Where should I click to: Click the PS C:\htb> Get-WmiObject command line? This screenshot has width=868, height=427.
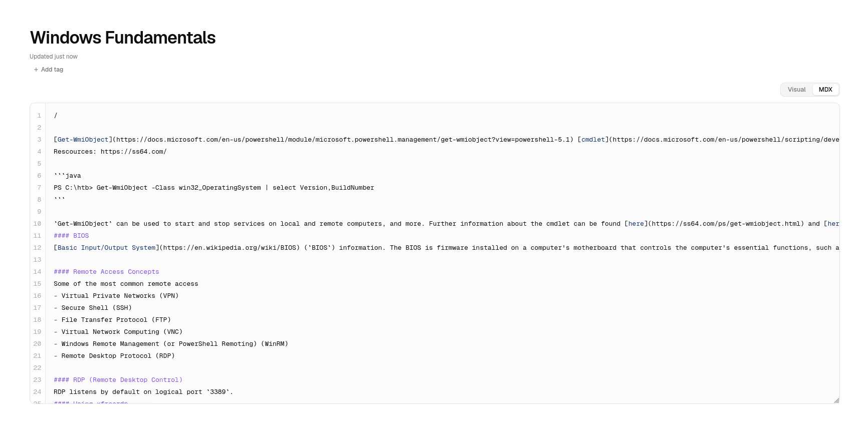pyautogui.click(x=214, y=188)
